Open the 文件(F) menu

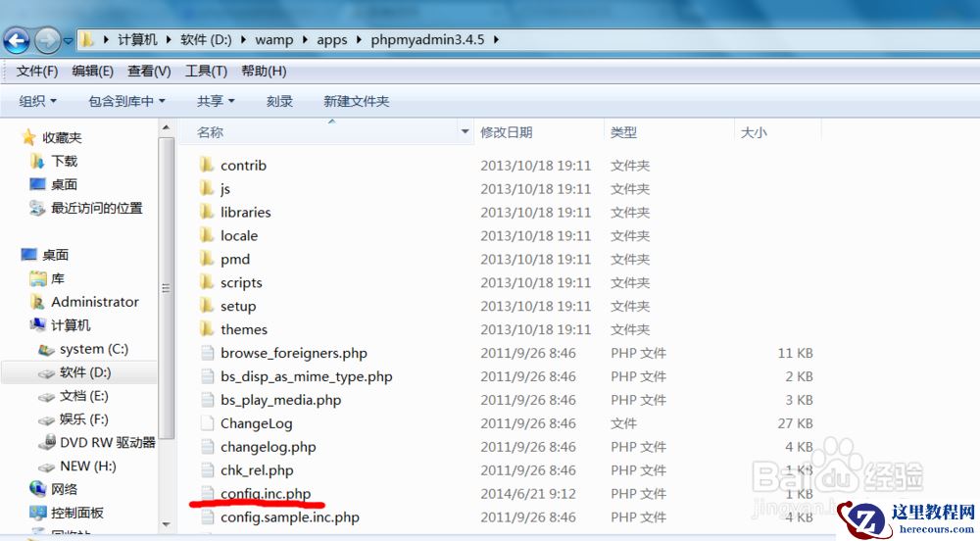[37, 72]
